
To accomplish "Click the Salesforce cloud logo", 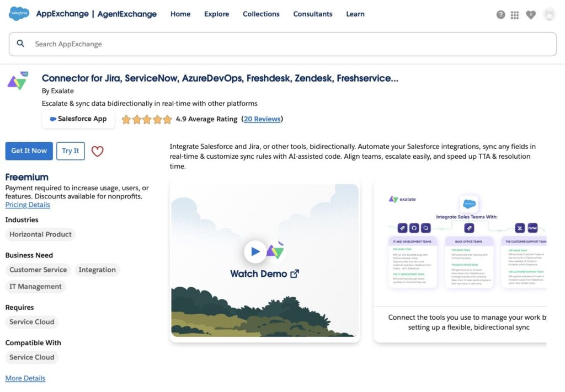I will click(x=19, y=14).
